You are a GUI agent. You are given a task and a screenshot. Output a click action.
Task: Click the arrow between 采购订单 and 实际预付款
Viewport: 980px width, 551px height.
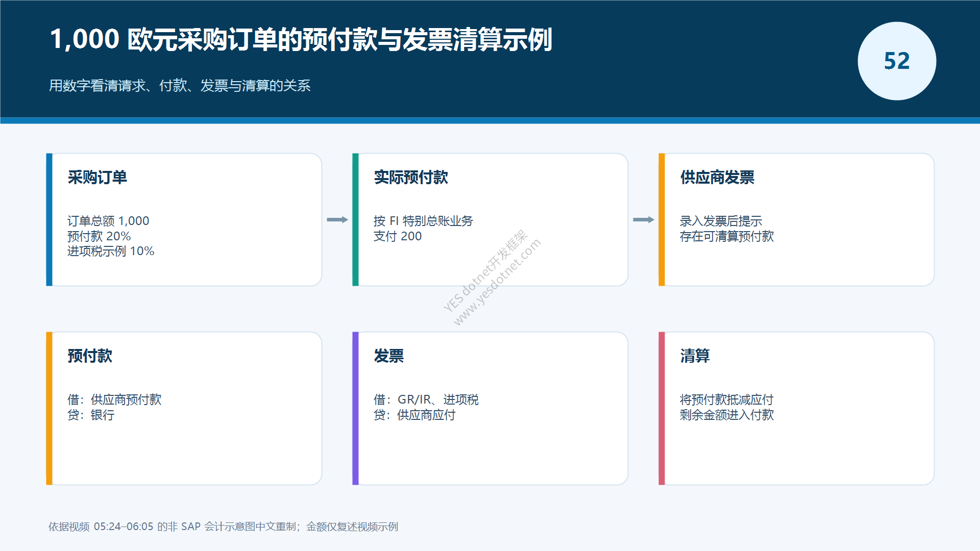tap(337, 220)
